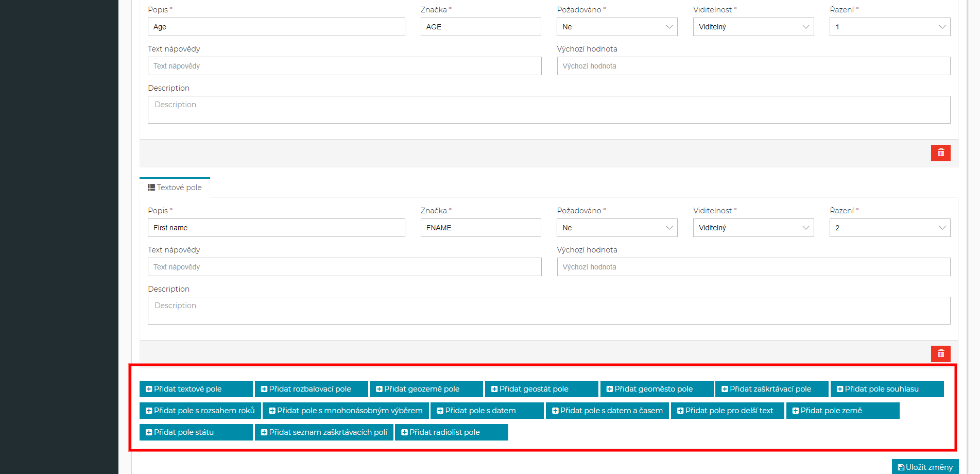Click Přidat pole země button
Viewport: 980px width, 474px height.
pos(843,411)
